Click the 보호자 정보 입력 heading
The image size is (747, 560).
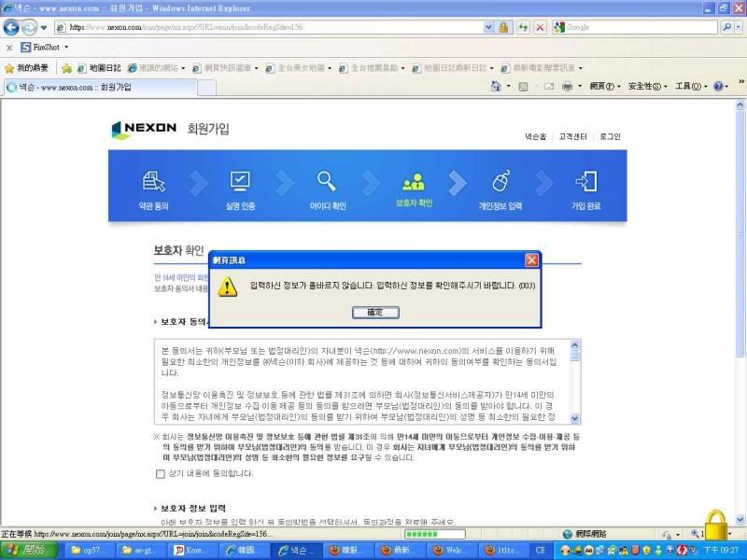coord(193,508)
